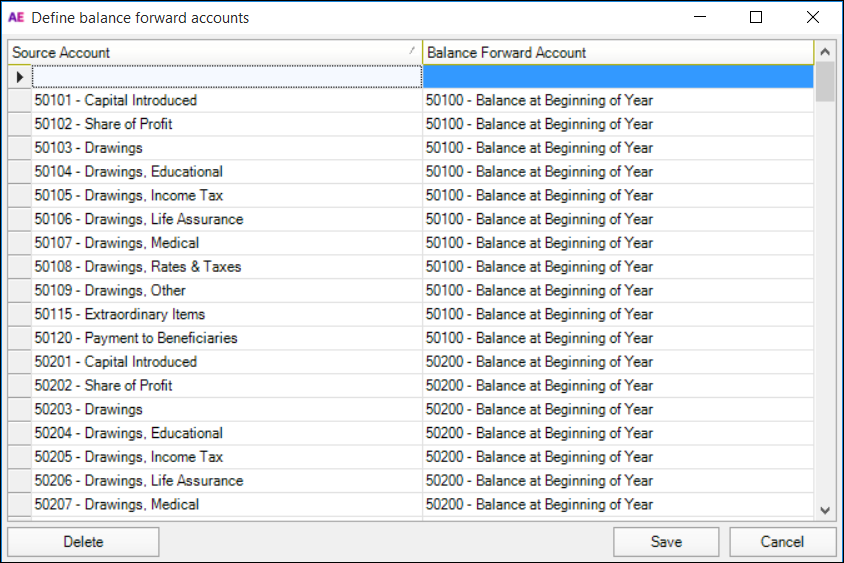This screenshot has height=563, width=844.
Task: Click the AE application icon in title bar
Action: [x=16, y=18]
